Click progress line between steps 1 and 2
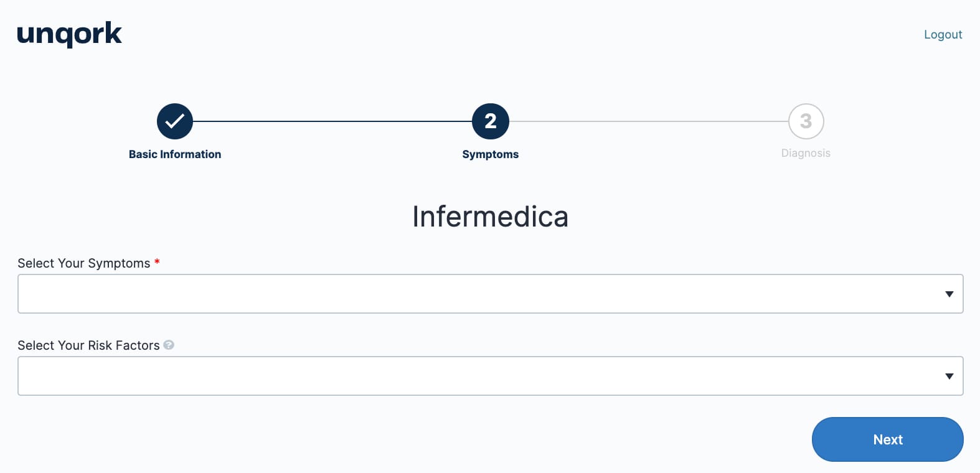 coord(332,121)
